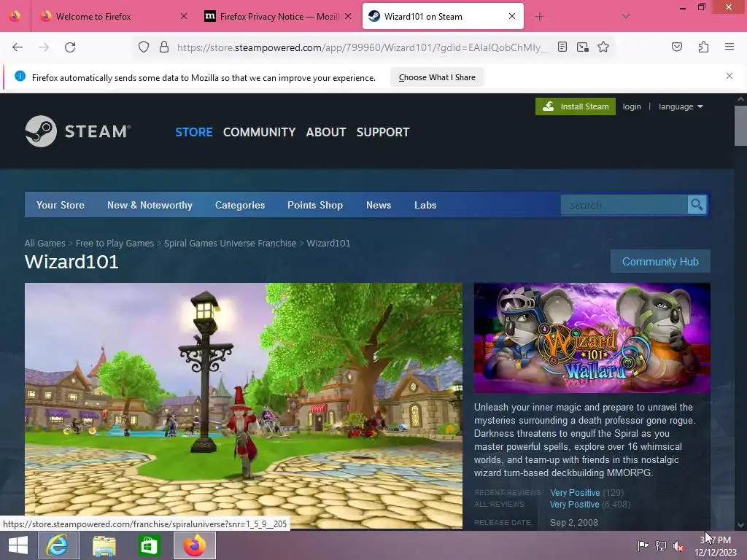Open the Labs tab

pos(425,205)
